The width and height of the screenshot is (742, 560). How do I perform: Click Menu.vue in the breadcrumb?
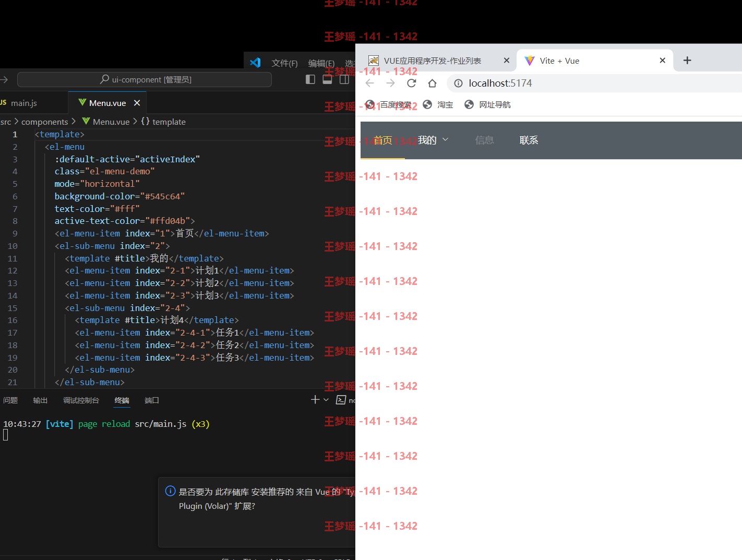106,122
